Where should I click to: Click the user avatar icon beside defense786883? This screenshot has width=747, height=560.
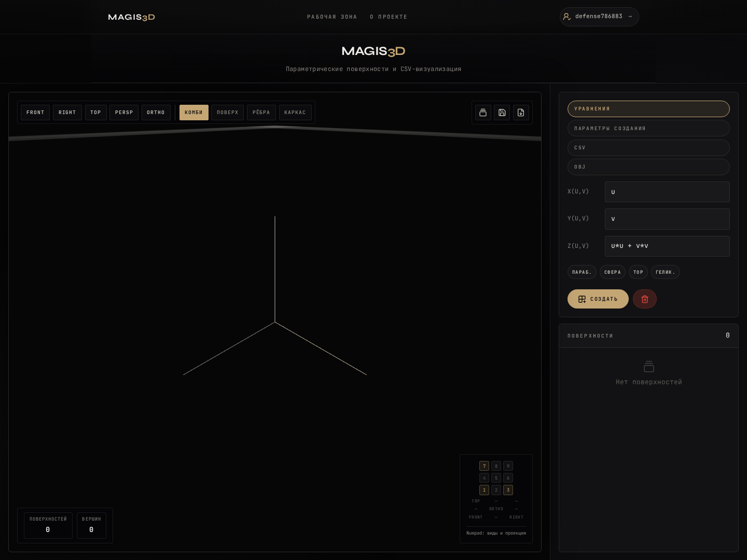pyautogui.click(x=567, y=17)
